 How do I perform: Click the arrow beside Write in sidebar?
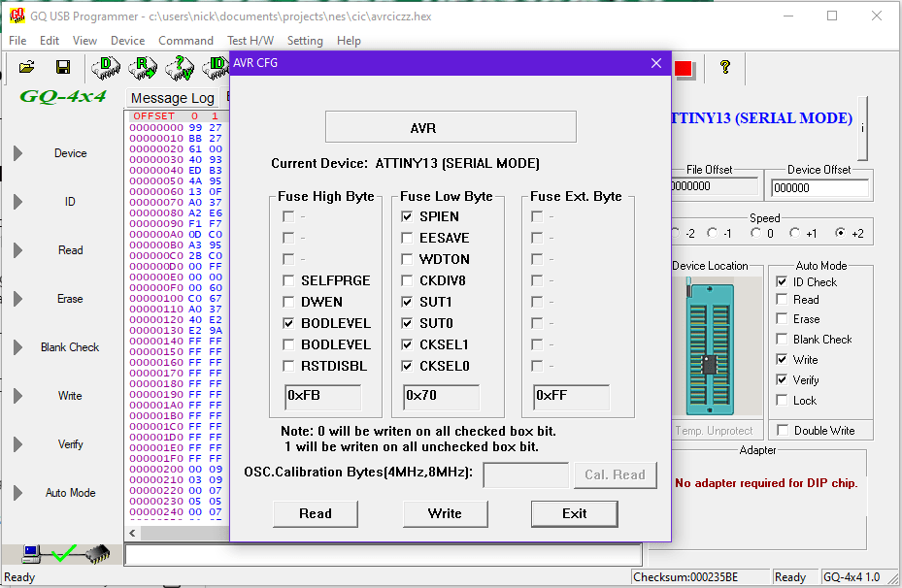click(x=17, y=396)
